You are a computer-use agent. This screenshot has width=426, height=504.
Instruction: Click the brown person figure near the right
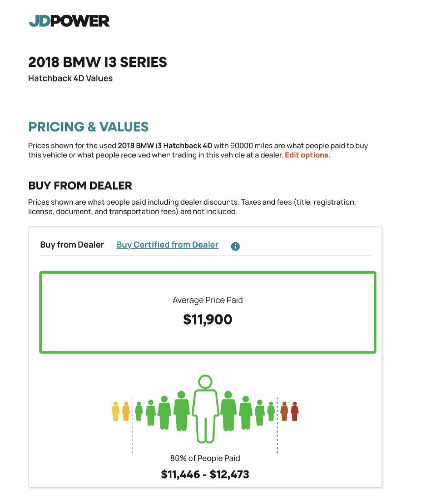pyautogui.click(x=284, y=411)
